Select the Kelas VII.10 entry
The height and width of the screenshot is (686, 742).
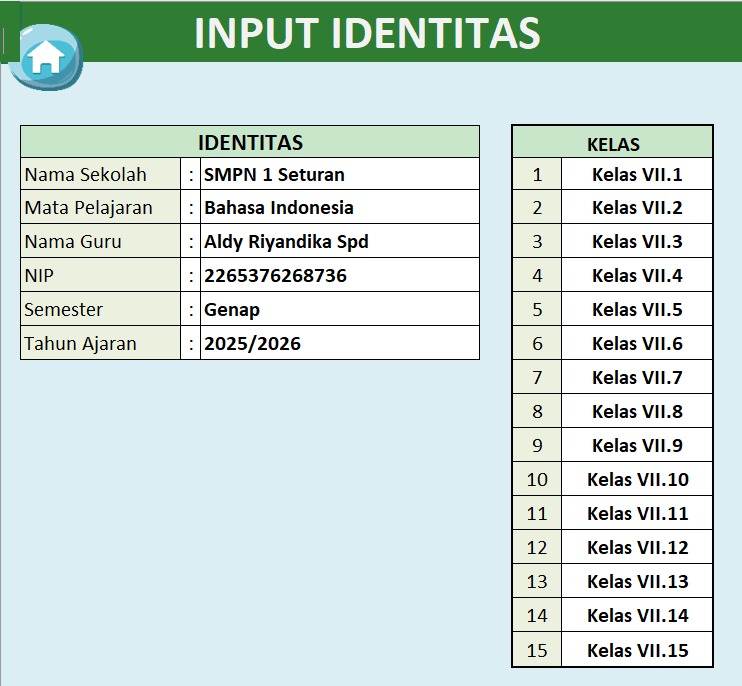637,480
